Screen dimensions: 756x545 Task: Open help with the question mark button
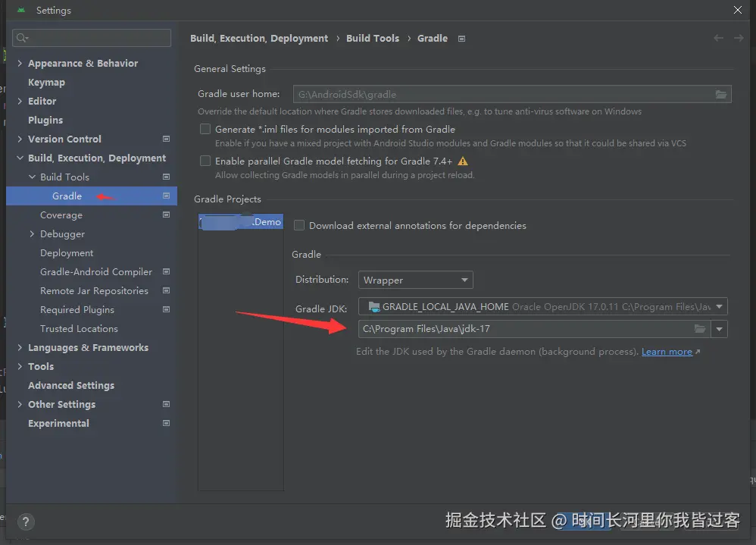tap(26, 522)
